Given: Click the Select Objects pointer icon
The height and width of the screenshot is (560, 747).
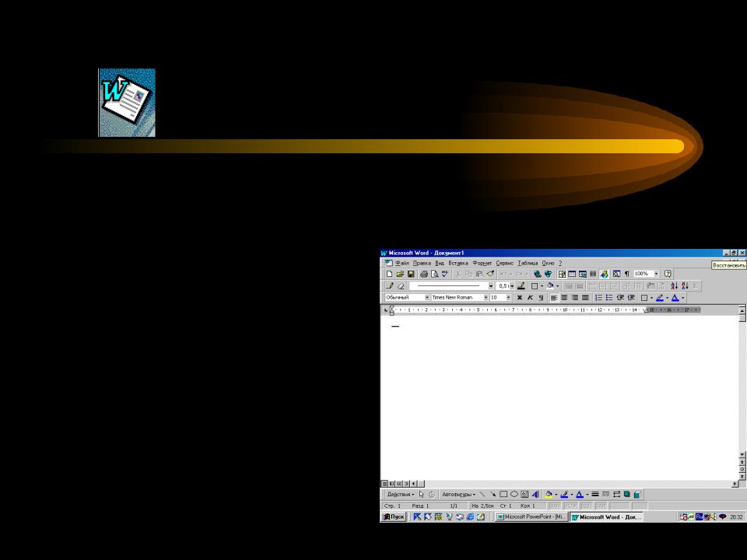Looking at the screenshot, I should [x=421, y=495].
